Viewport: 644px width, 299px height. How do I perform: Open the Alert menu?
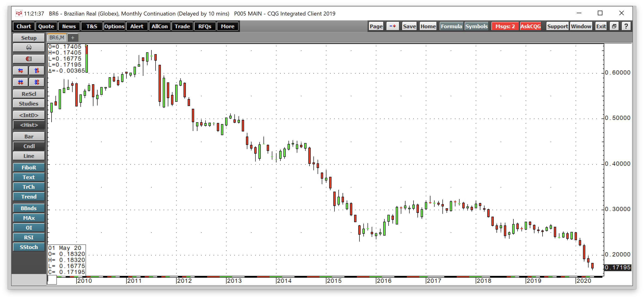pos(137,26)
